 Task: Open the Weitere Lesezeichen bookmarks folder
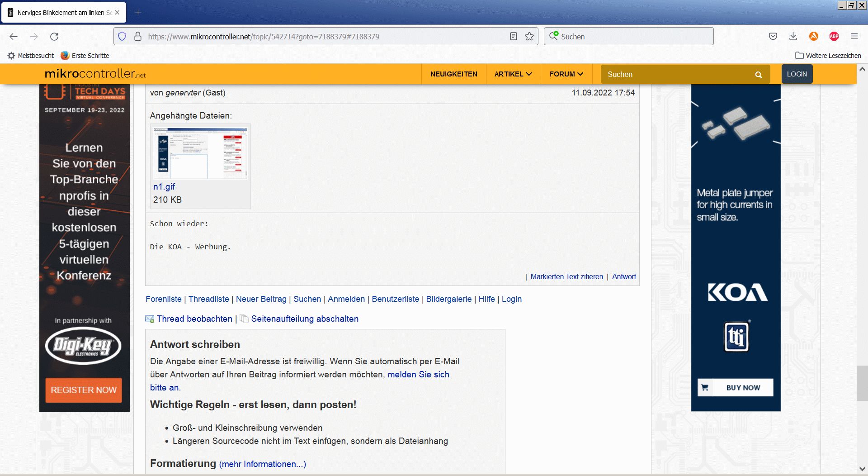pos(828,56)
